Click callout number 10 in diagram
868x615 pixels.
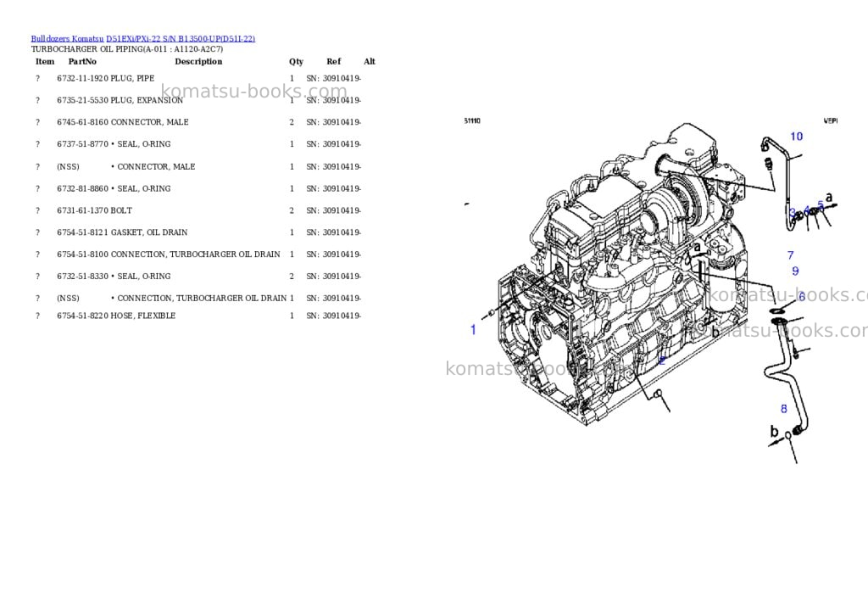coord(796,137)
